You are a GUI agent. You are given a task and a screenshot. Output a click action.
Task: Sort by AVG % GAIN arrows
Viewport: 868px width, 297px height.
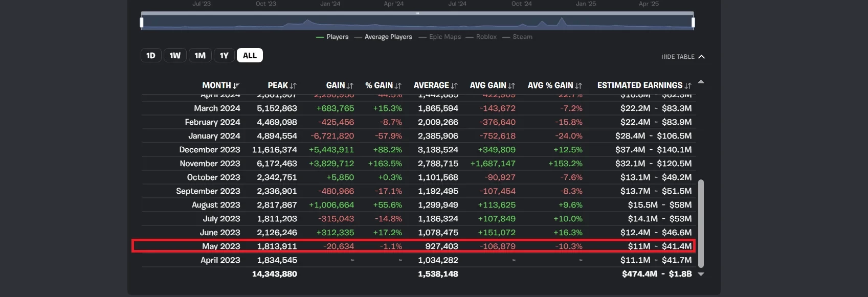[x=578, y=86]
